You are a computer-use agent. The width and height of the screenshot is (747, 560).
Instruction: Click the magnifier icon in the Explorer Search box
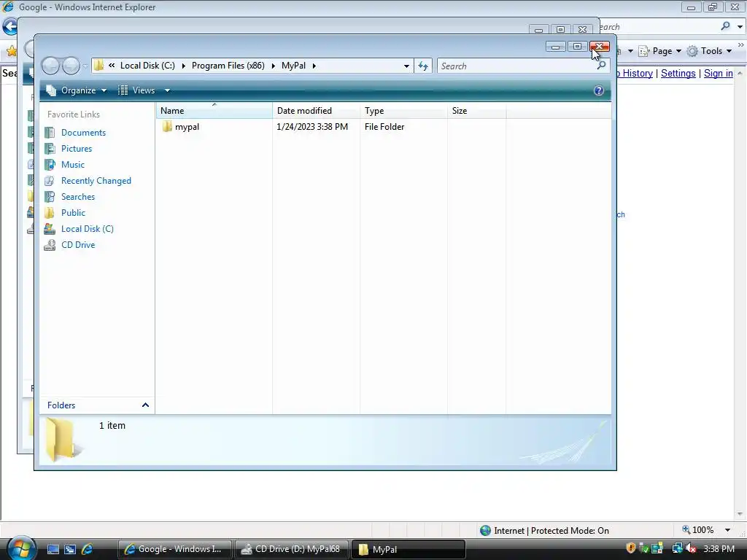[601, 65]
